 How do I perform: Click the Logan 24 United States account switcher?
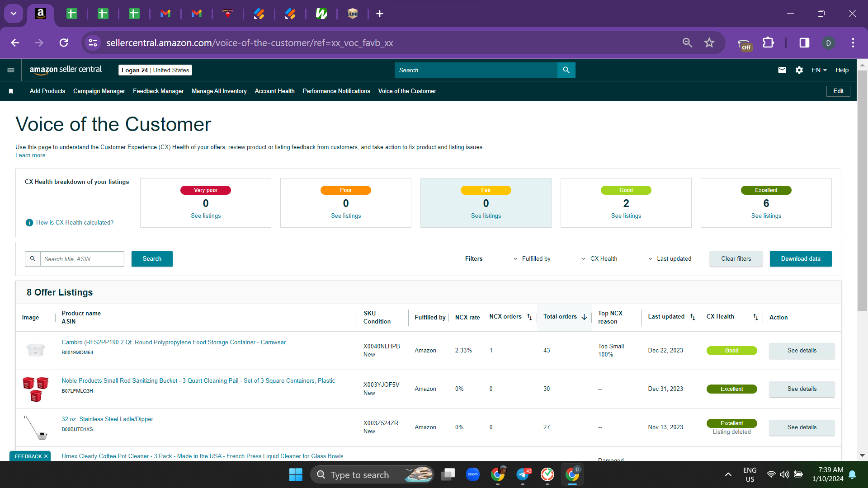click(x=155, y=70)
